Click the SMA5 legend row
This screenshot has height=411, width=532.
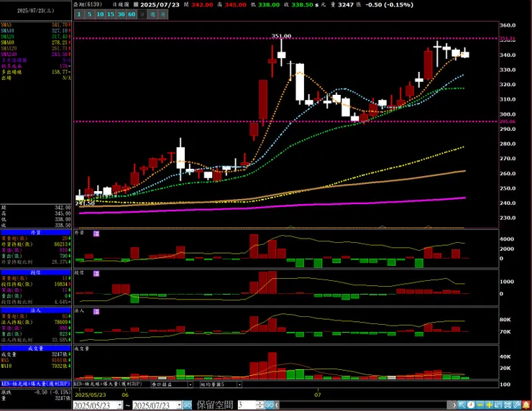pos(36,25)
